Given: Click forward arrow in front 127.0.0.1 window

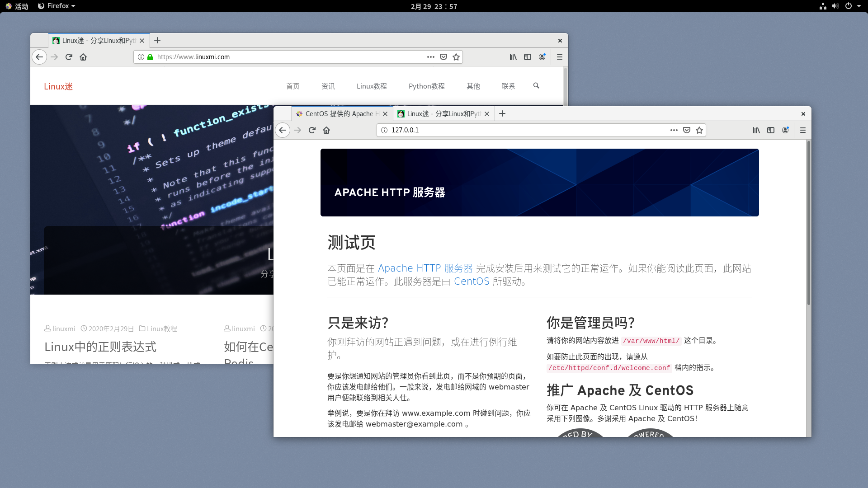Looking at the screenshot, I should click(x=297, y=130).
